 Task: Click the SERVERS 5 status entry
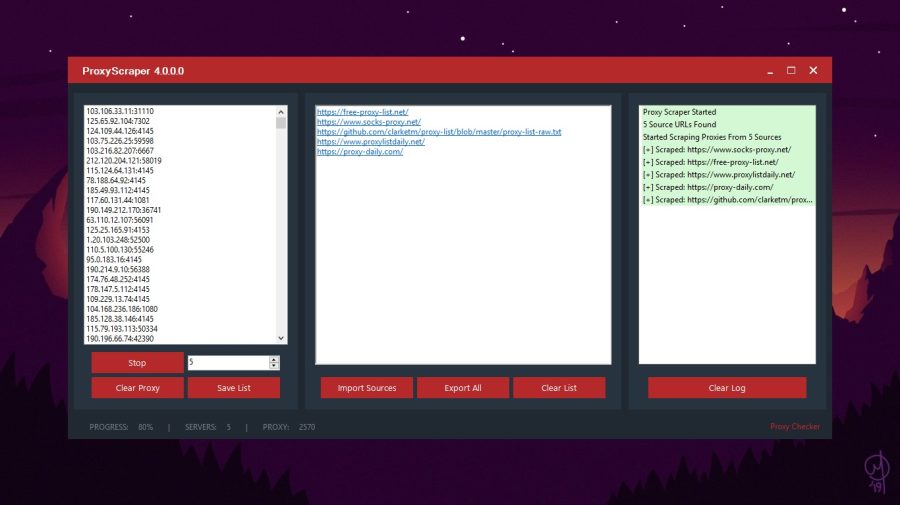(x=208, y=427)
